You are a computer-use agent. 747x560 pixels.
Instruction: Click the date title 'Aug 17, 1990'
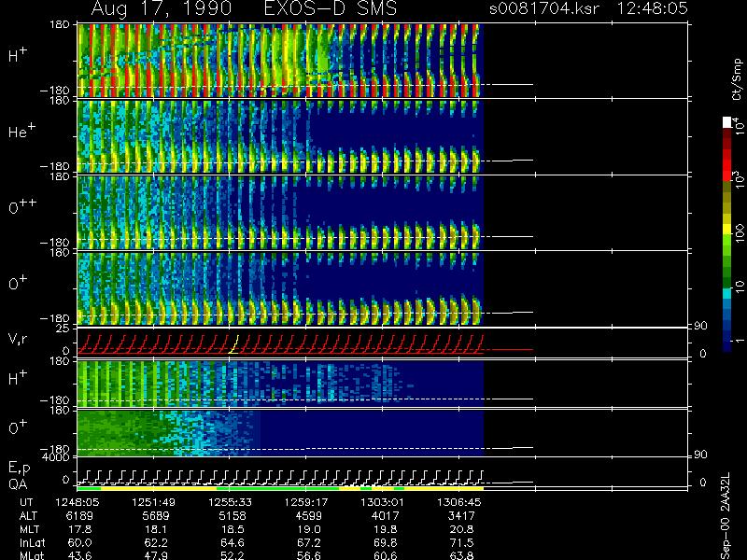tap(162, 8)
